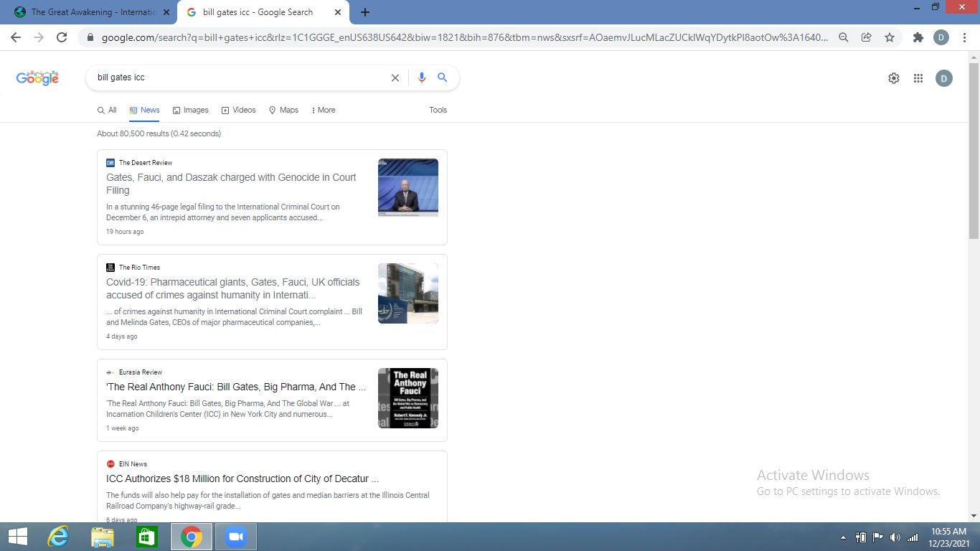Open File Explorer from taskbar

pos(103,537)
